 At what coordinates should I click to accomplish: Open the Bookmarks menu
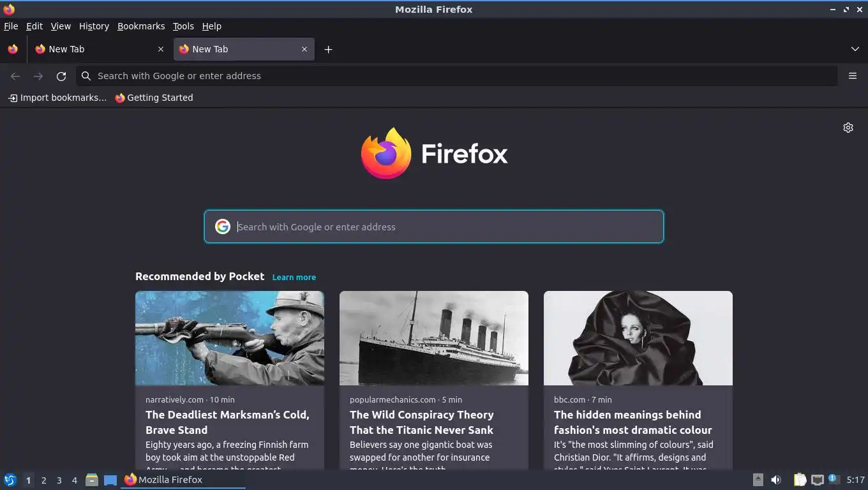[x=141, y=26]
